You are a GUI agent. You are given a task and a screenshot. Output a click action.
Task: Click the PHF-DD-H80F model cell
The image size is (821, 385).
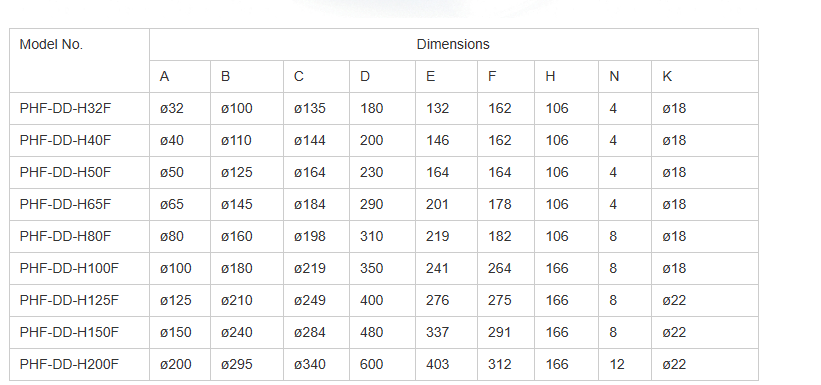pyautogui.click(x=80, y=236)
